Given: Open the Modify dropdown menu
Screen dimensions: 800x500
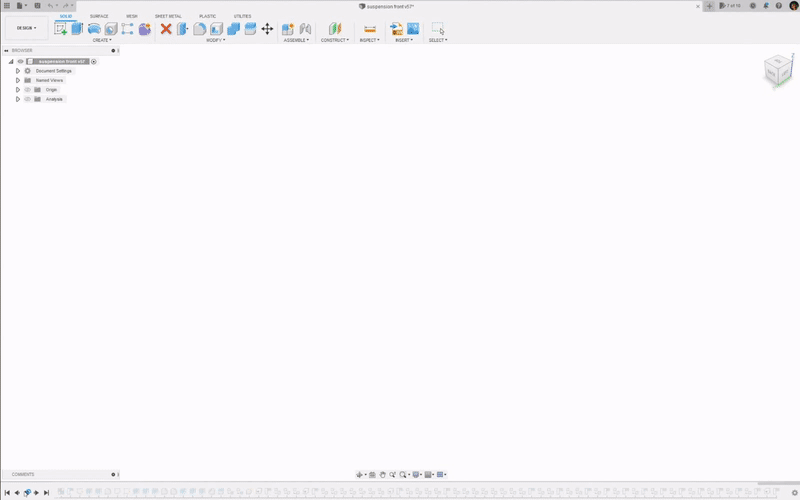Looking at the screenshot, I should click(x=215, y=40).
